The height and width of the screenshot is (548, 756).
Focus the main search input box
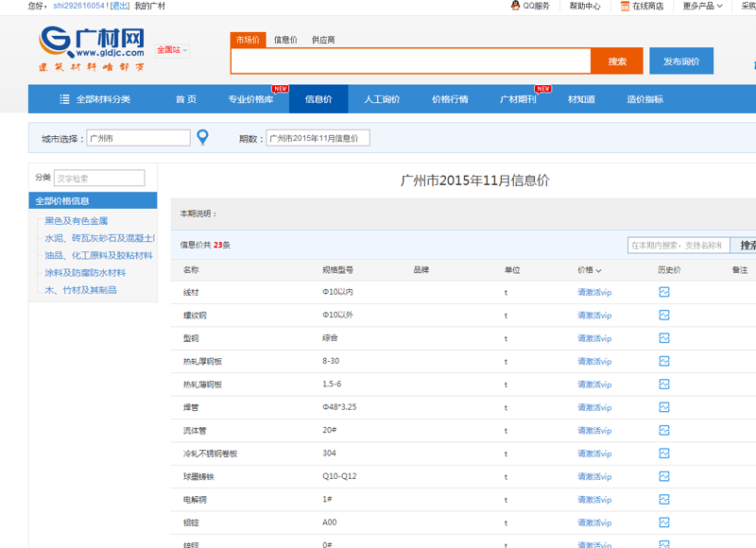click(x=411, y=61)
